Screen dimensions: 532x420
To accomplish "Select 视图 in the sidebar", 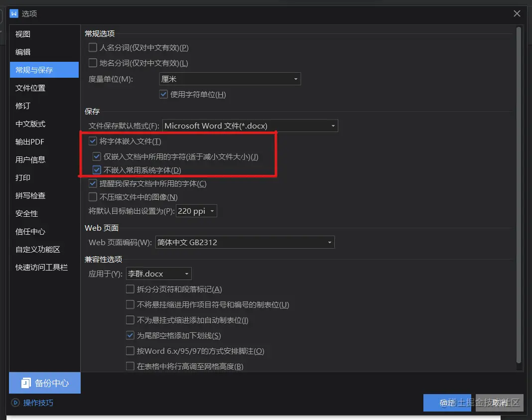I will click(x=44, y=34).
